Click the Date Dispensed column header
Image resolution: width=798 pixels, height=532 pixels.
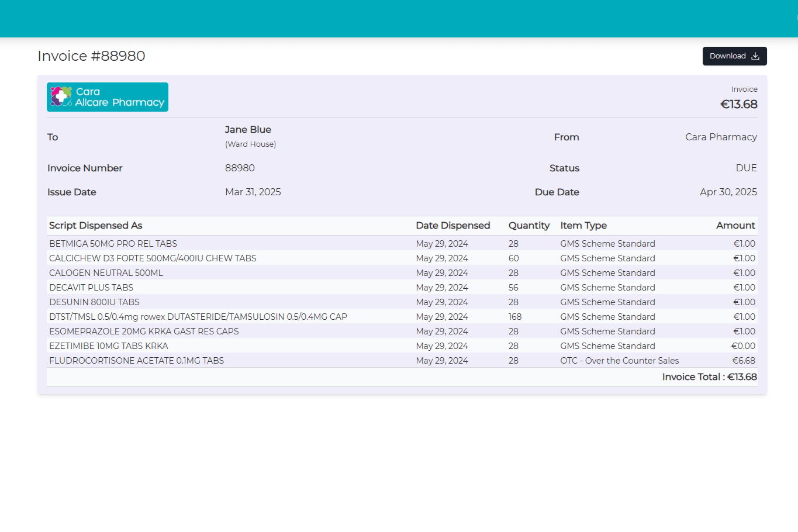[x=453, y=225]
